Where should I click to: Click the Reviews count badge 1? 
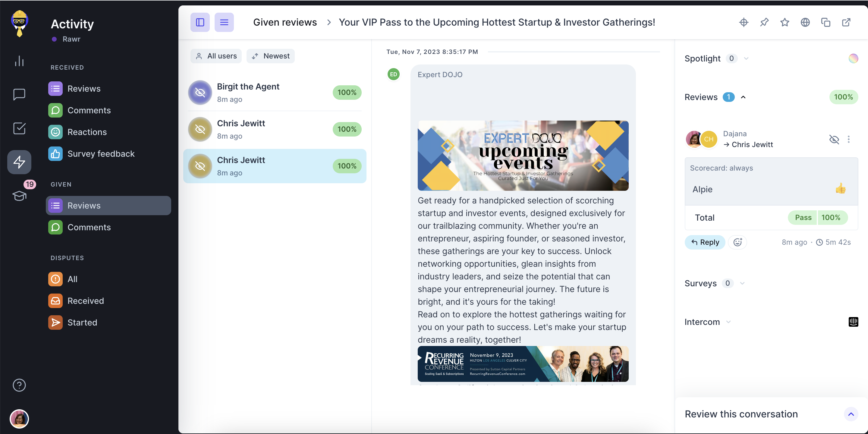(x=728, y=97)
